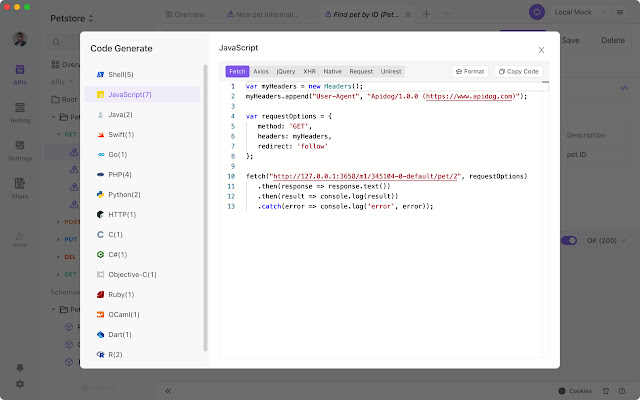Open Cookies in the bottom bar

[575, 391]
